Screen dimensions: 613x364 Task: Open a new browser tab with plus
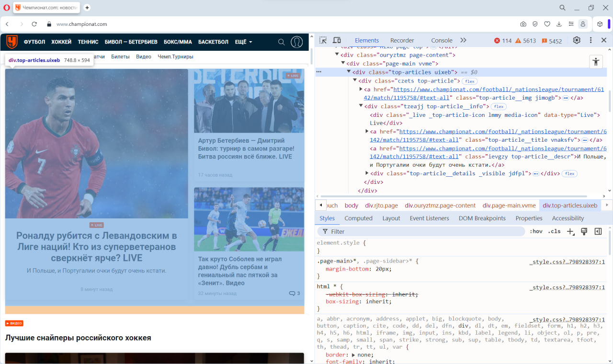click(87, 8)
